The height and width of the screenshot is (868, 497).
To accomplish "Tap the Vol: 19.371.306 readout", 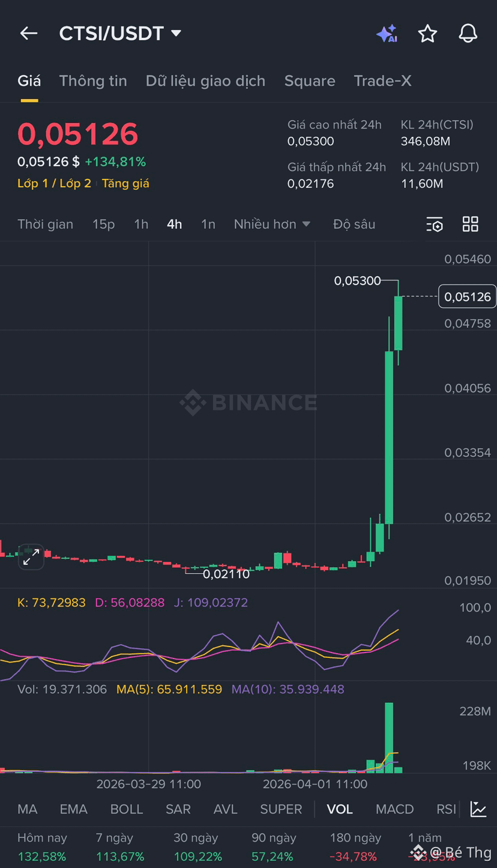I will 62,690.
